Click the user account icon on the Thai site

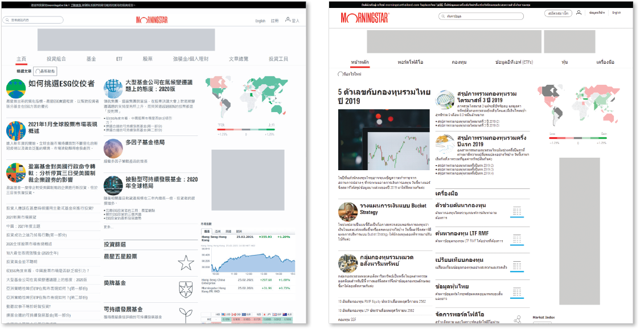[x=579, y=13]
